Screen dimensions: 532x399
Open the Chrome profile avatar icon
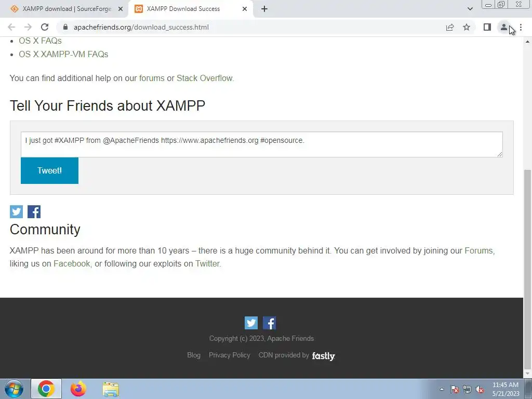[x=504, y=27]
